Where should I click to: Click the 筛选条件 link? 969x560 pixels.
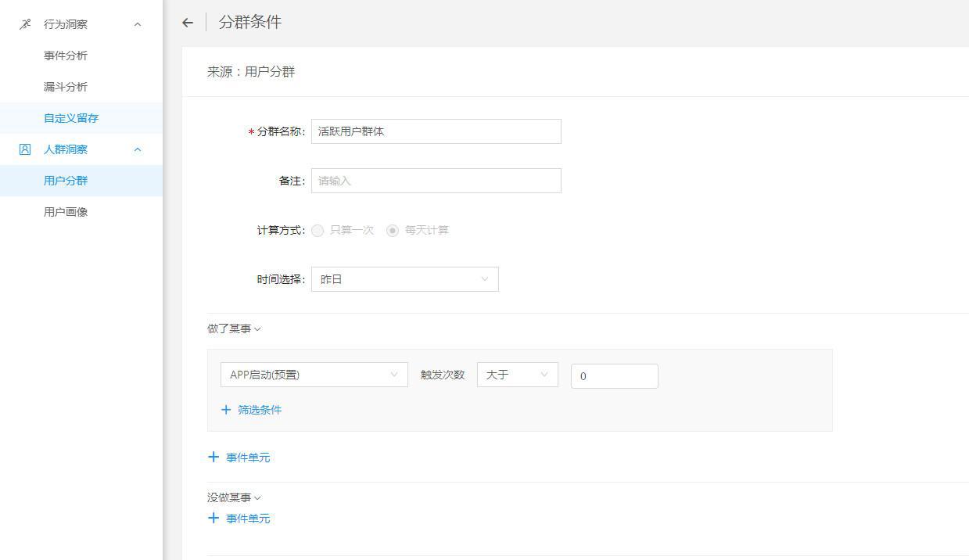click(x=260, y=410)
